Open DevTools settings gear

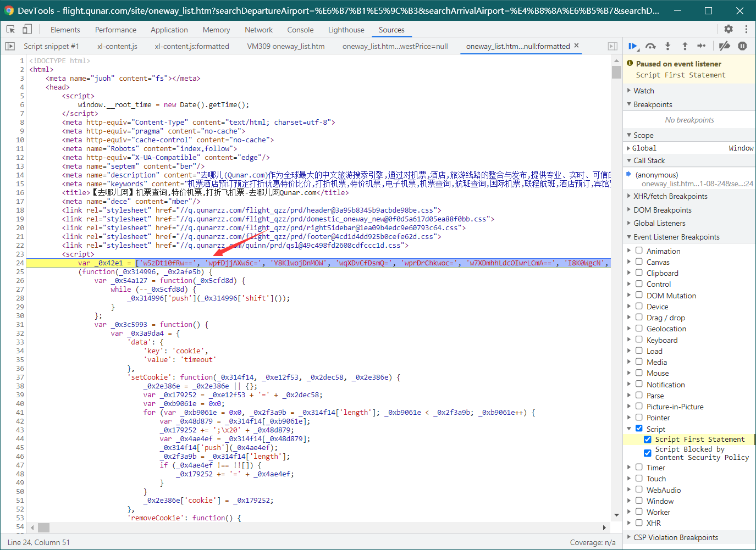click(729, 29)
